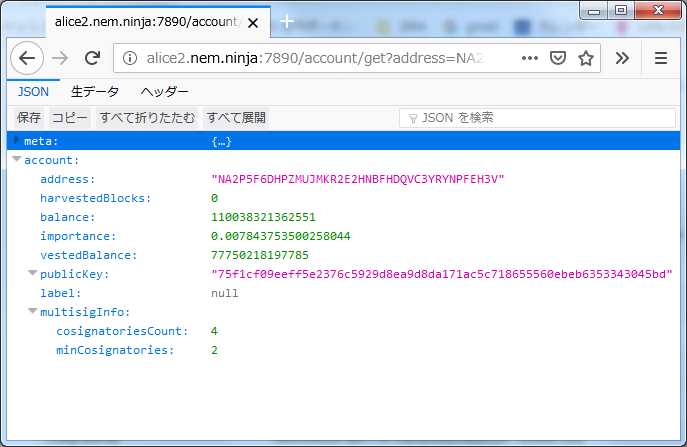Bookmark this page with the star
This screenshot has width=687, height=447.
[586, 58]
